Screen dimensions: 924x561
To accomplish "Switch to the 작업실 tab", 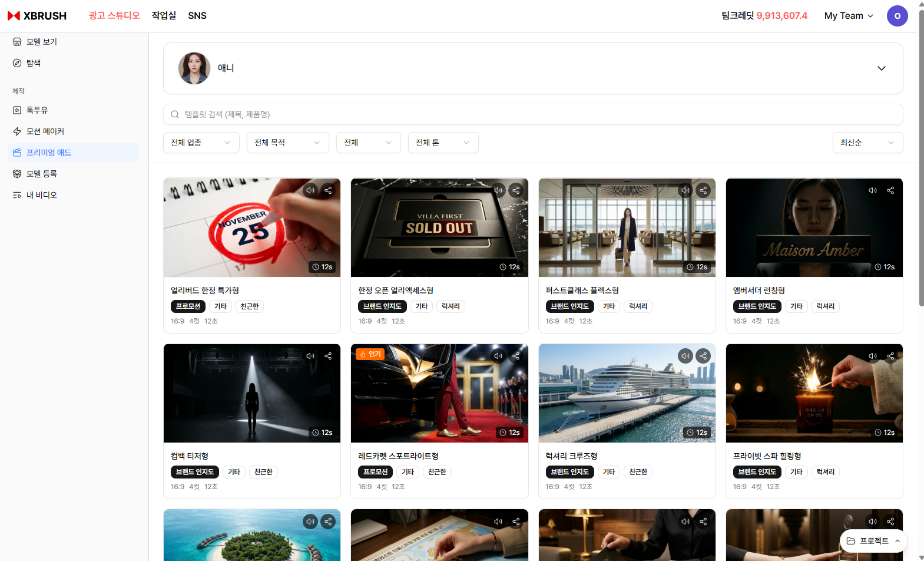I will (164, 16).
